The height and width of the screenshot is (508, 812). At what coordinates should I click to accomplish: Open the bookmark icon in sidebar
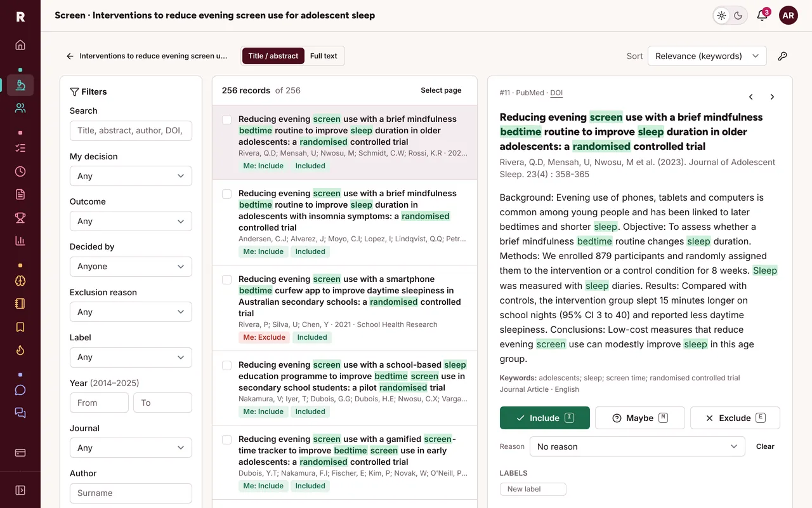[x=20, y=327]
